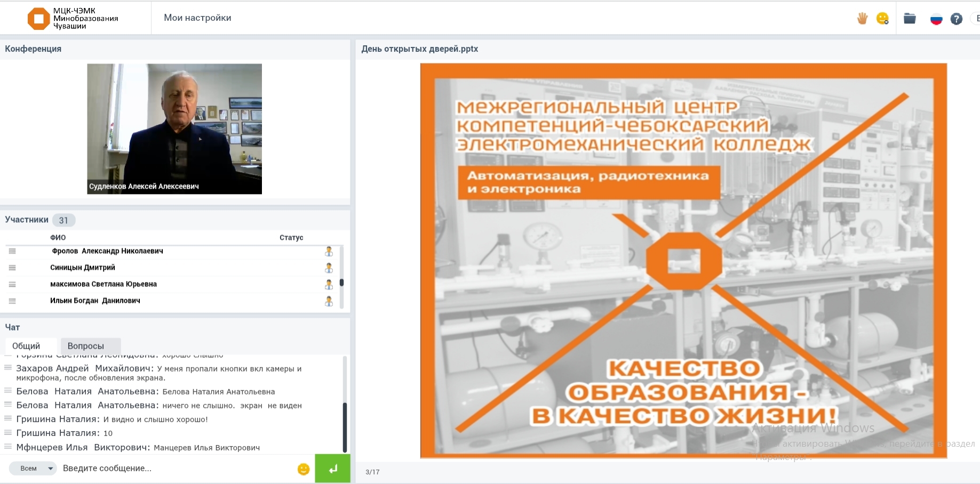Open Мои настройки menu
The image size is (980, 484).
197,18
